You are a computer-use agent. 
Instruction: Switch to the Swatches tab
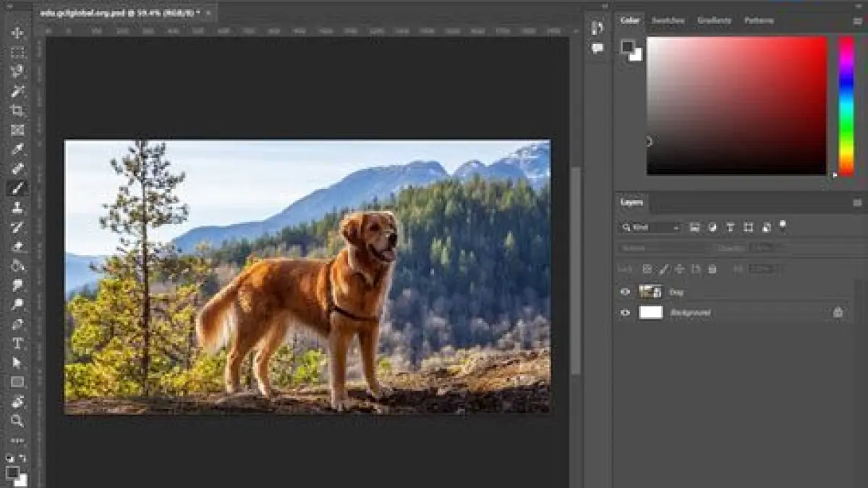[x=667, y=20]
